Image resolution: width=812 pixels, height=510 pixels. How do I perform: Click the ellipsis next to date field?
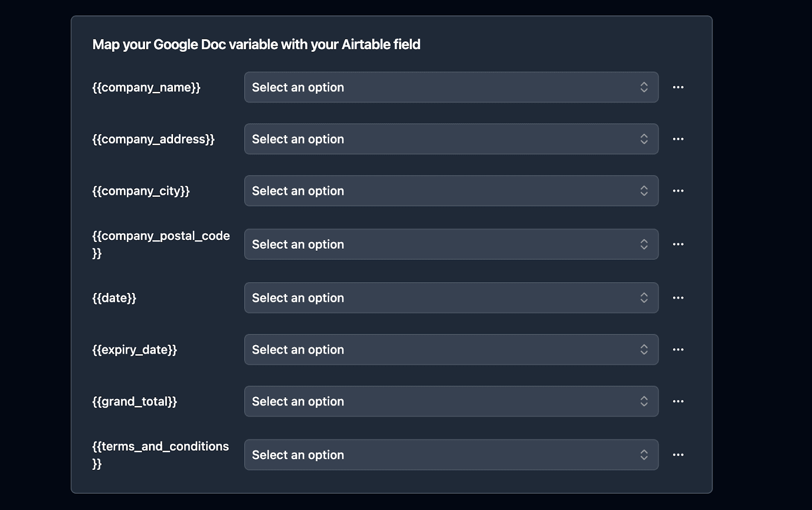[x=678, y=298]
